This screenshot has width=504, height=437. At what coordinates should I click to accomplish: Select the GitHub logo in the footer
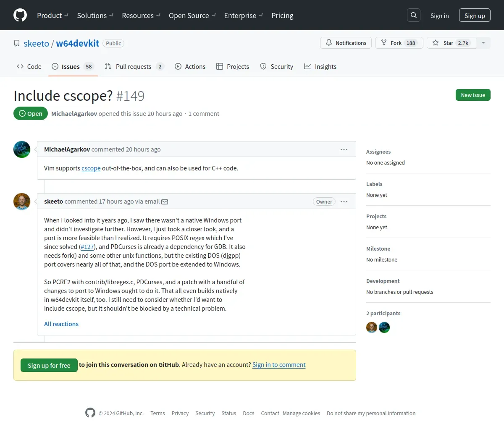pyautogui.click(x=90, y=413)
